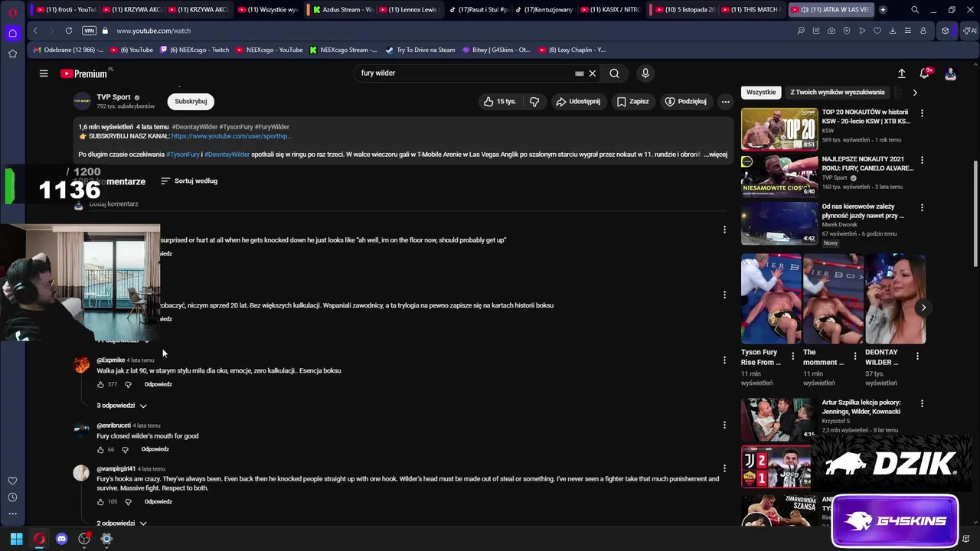Image resolution: width=980 pixels, height=551 pixels.
Task: Open YouTube notifications bell
Action: [x=924, y=73]
